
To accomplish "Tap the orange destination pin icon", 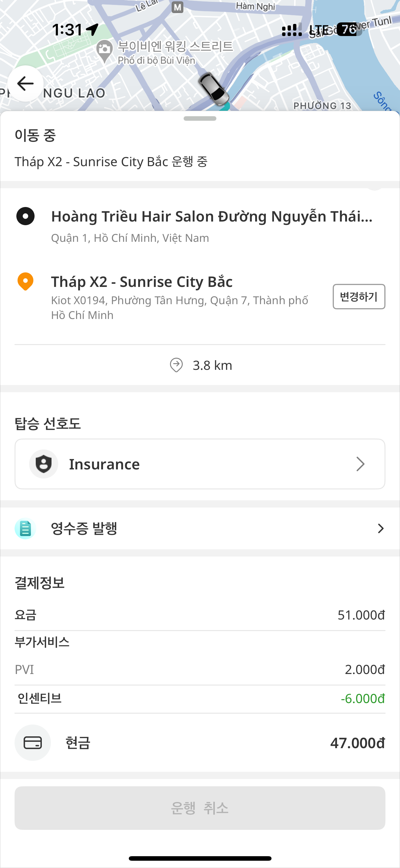I will pos(25,281).
